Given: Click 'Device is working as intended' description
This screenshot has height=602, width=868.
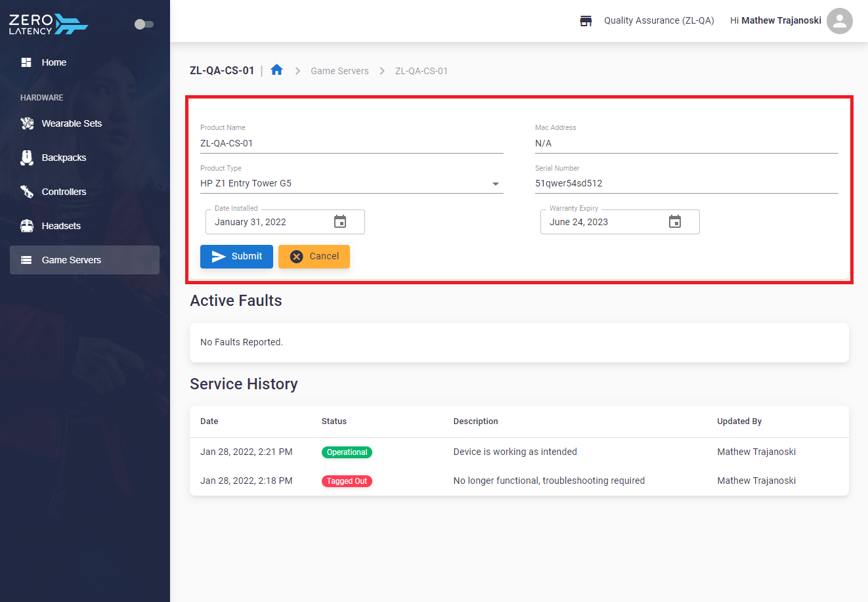Looking at the screenshot, I should click(x=515, y=452).
